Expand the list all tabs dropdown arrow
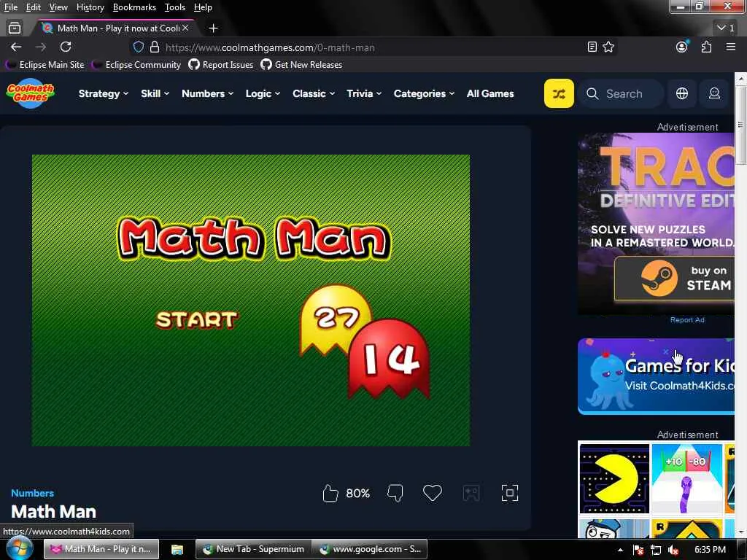This screenshot has height=560, width=747. 726,28
